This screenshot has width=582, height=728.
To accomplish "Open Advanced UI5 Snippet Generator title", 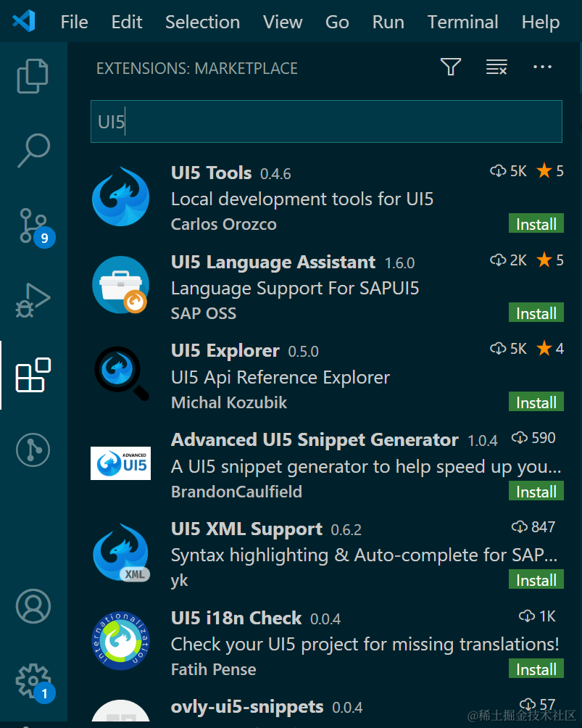I will pos(315,439).
